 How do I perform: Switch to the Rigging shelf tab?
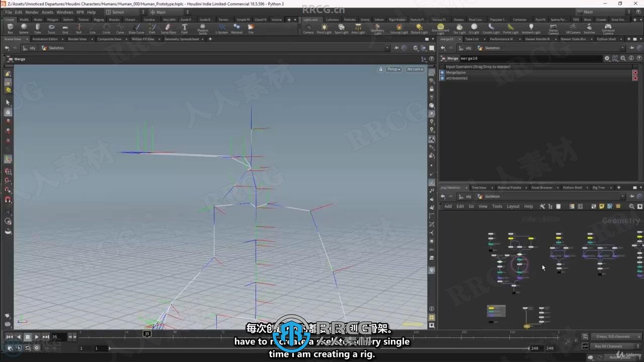tap(99, 20)
